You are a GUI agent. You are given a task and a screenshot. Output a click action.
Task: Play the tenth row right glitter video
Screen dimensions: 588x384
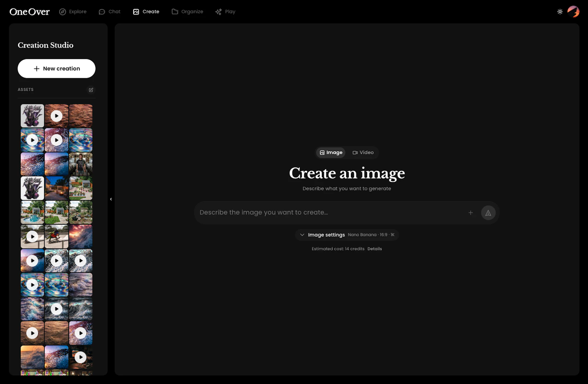click(81, 333)
